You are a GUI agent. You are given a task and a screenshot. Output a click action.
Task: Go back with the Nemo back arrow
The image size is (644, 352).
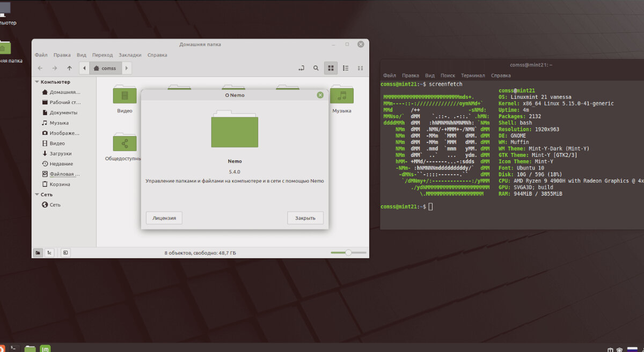click(40, 68)
